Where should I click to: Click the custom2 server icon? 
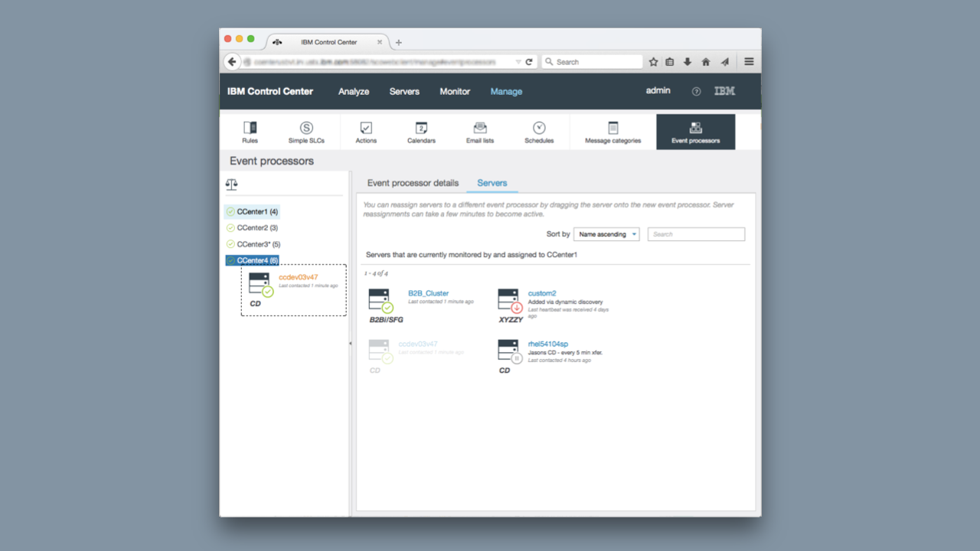(x=510, y=301)
